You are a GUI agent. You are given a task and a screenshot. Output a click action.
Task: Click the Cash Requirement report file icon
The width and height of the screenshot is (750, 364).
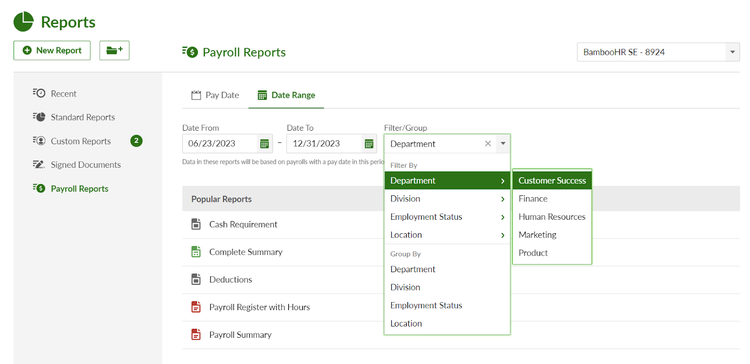coord(196,224)
